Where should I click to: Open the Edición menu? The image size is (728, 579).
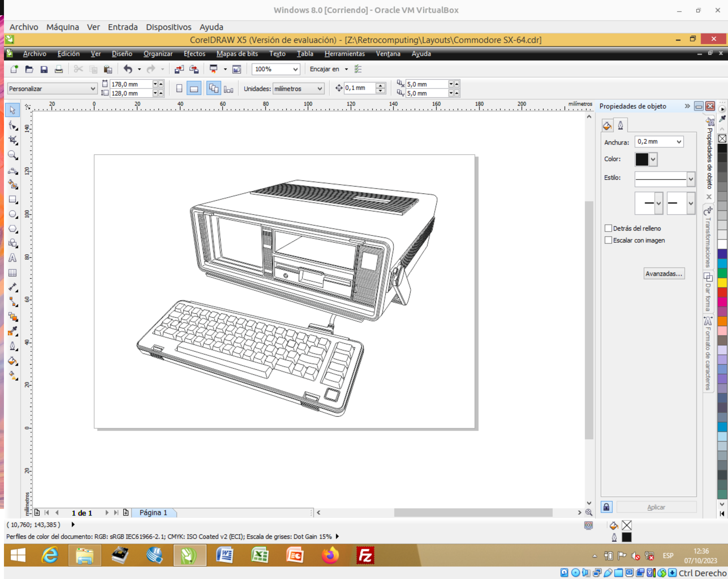click(68, 54)
